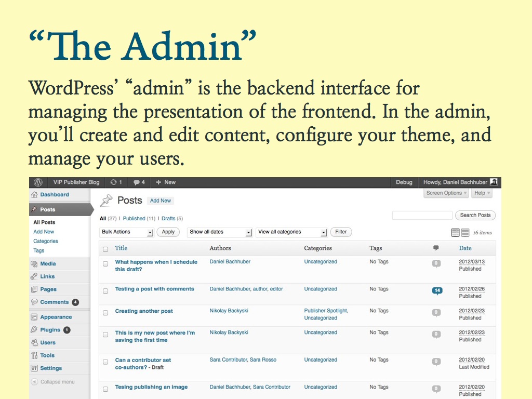Open the updates icon showing 1

[x=116, y=182]
